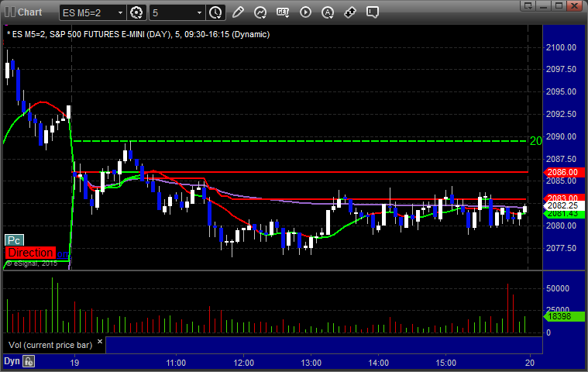Click the chart window grip icon
588x372 pixels.
(10, 12)
